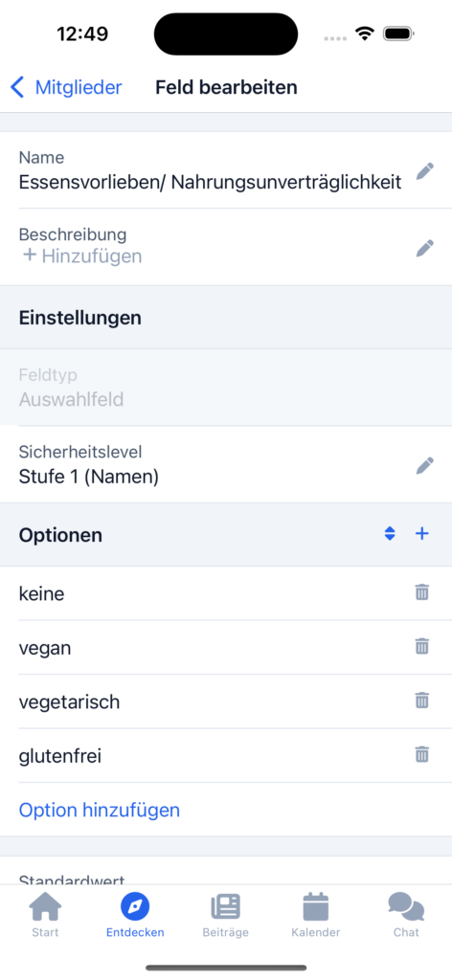Delete the 'vegan' option via trash icon

point(422,646)
